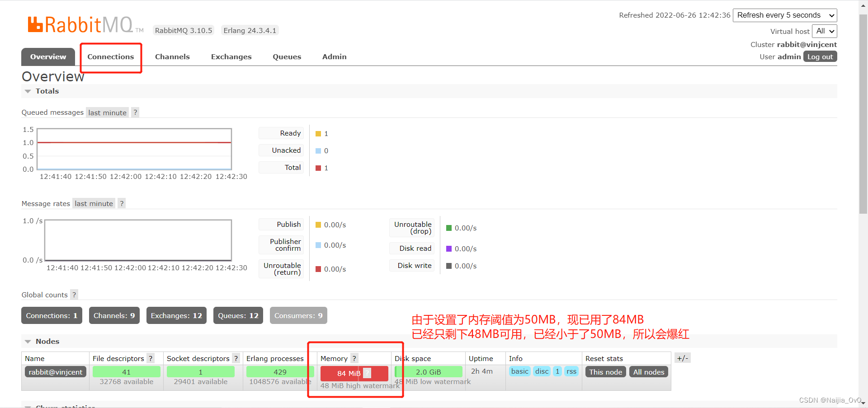Screen dimensions: 868x408
Task: Click Exchanges: 12 count button
Action: tap(176, 316)
